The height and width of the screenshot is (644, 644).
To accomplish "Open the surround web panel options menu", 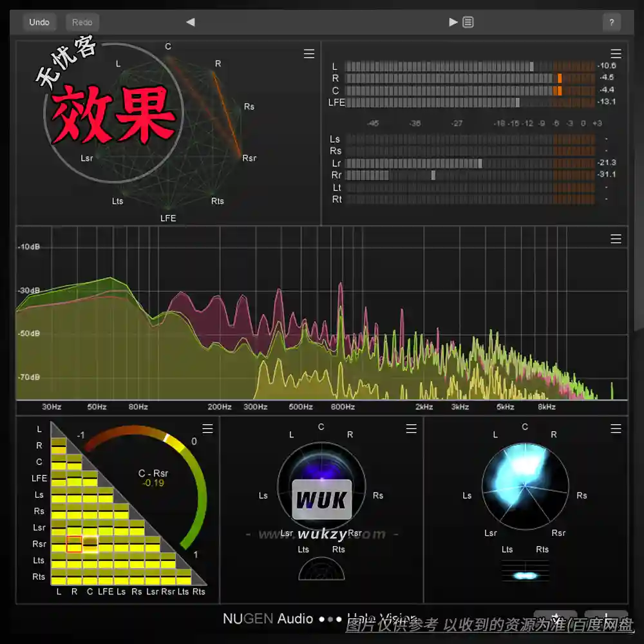I will tap(309, 54).
